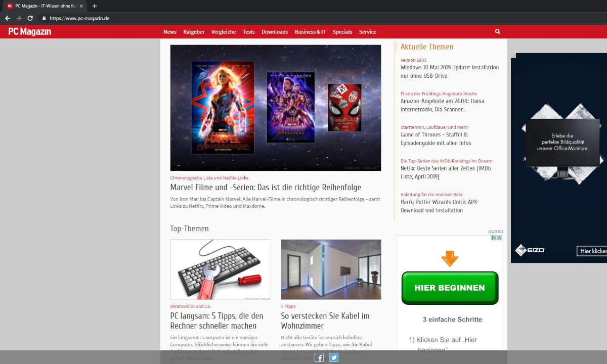Open the site search magnifier icon
The height and width of the screenshot is (364, 607).
click(x=498, y=31)
